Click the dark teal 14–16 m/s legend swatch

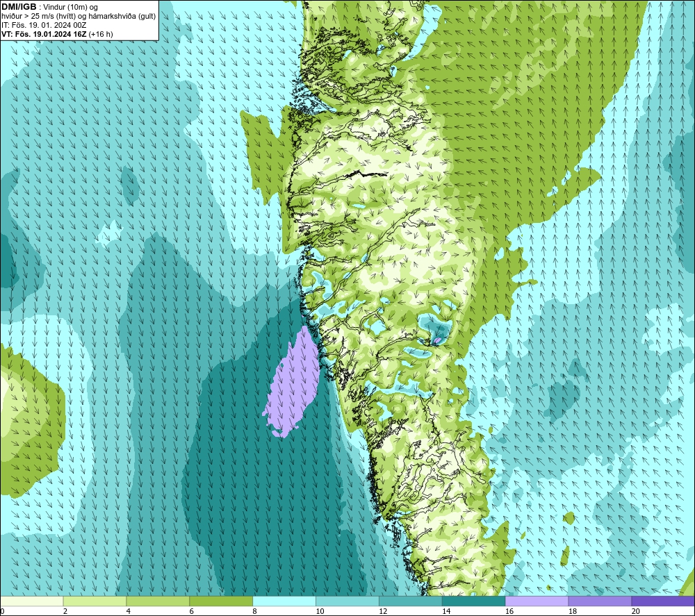[x=474, y=601]
